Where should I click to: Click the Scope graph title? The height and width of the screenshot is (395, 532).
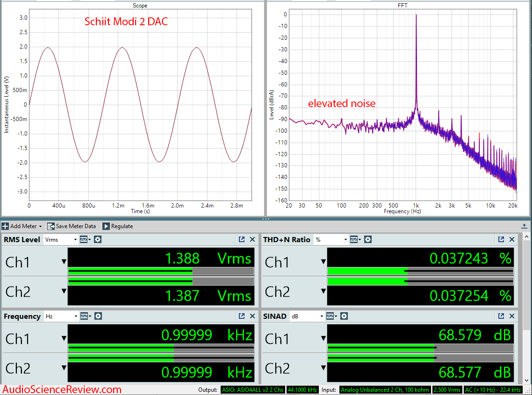pos(140,6)
